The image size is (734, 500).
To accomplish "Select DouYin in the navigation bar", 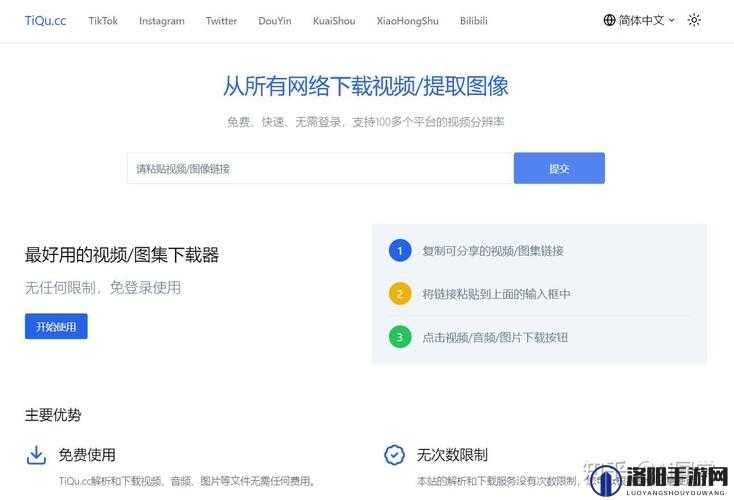I will [275, 21].
